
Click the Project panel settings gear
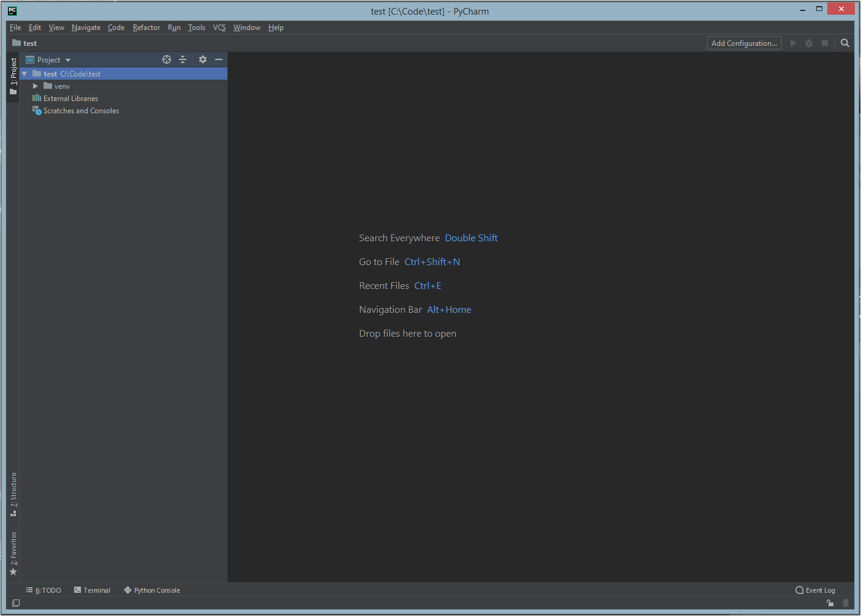[x=202, y=59]
